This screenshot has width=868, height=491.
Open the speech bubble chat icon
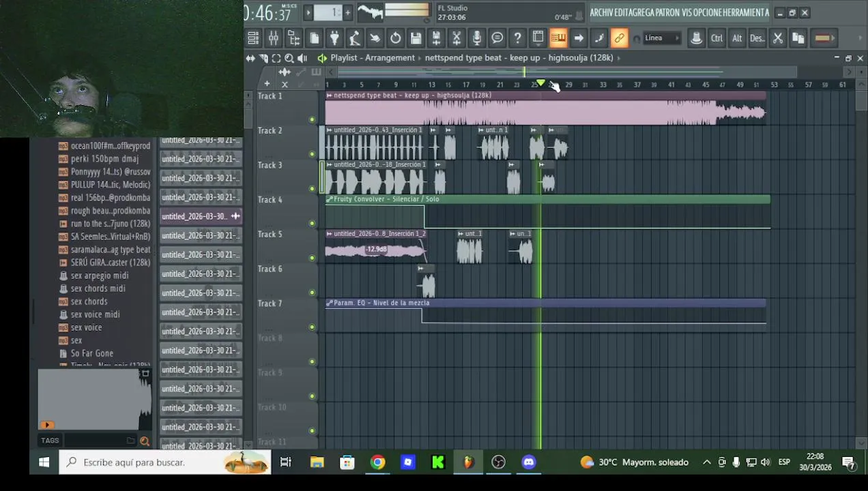click(497, 38)
